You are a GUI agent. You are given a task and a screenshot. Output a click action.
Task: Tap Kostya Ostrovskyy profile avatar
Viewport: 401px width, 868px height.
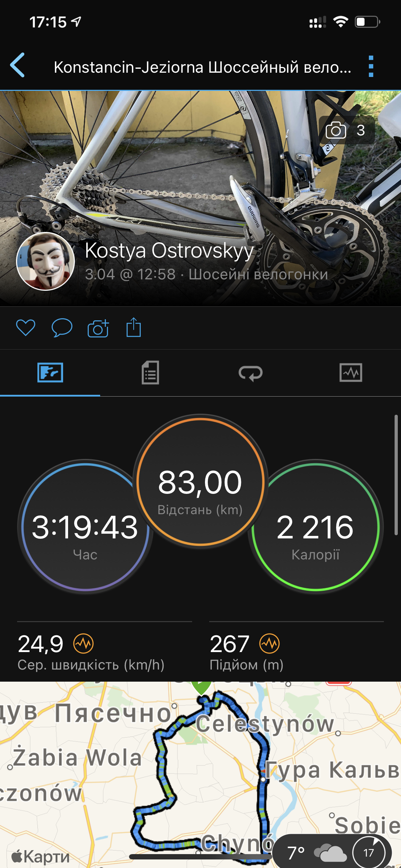46,261
